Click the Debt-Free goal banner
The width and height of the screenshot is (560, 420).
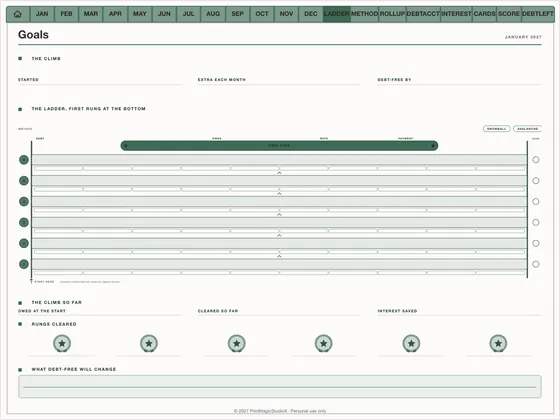(279, 146)
